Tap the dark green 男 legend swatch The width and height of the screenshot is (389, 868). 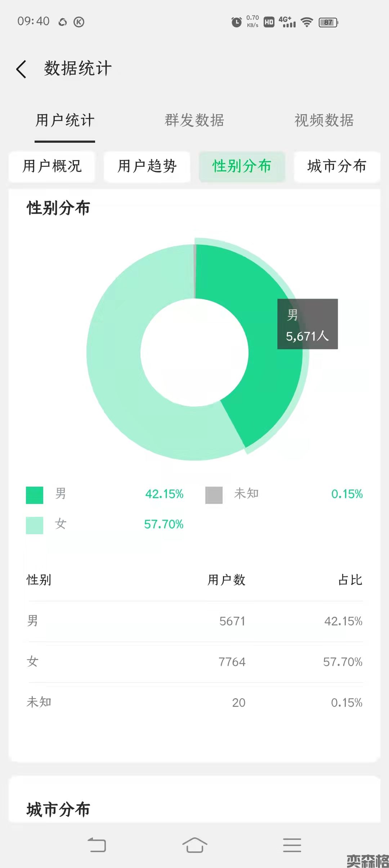pos(35,495)
